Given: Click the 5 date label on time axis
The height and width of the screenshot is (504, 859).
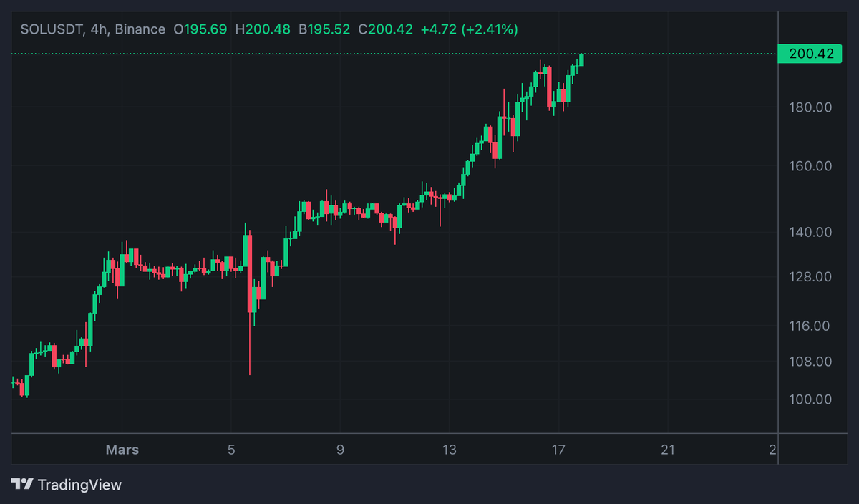Looking at the screenshot, I should click(x=231, y=450).
